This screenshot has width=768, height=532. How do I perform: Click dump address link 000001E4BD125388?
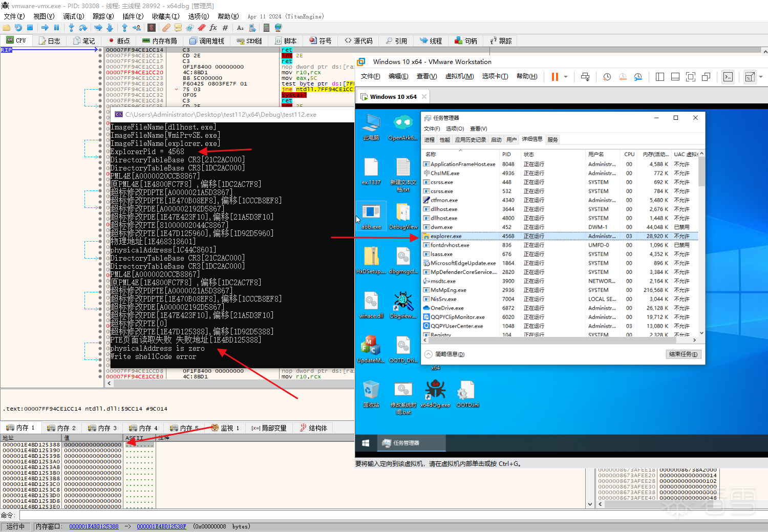click(94, 526)
